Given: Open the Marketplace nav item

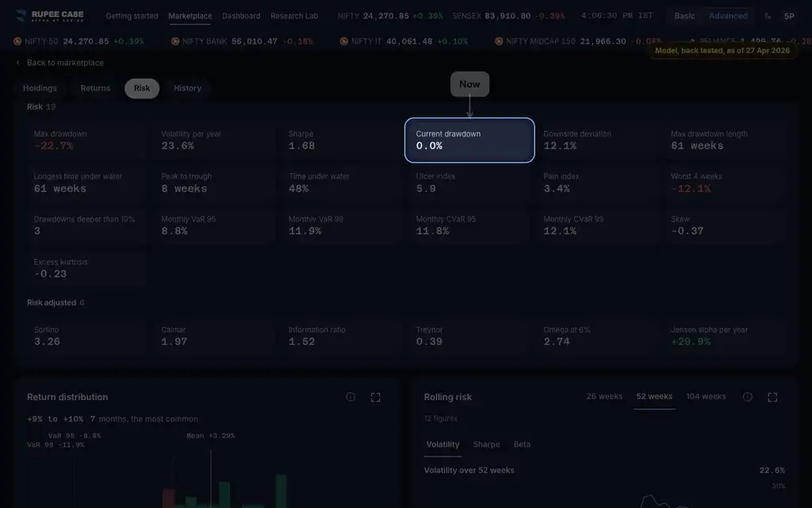Looking at the screenshot, I should pyautogui.click(x=190, y=16).
